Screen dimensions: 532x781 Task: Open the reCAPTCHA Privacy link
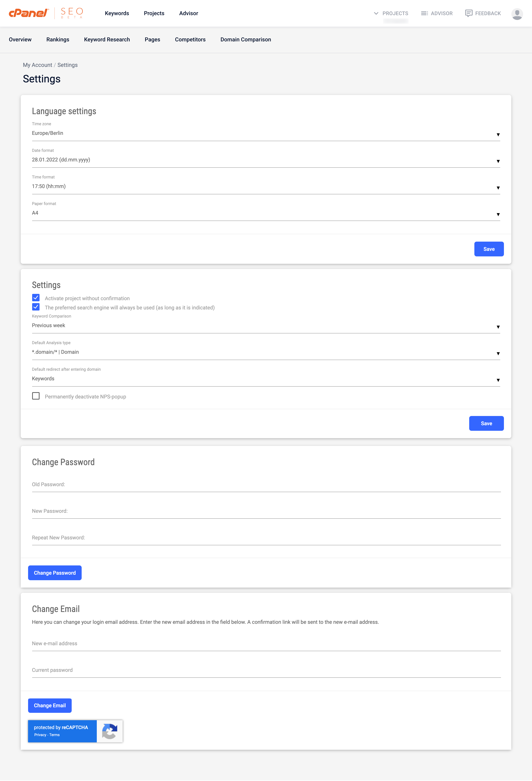coord(40,735)
